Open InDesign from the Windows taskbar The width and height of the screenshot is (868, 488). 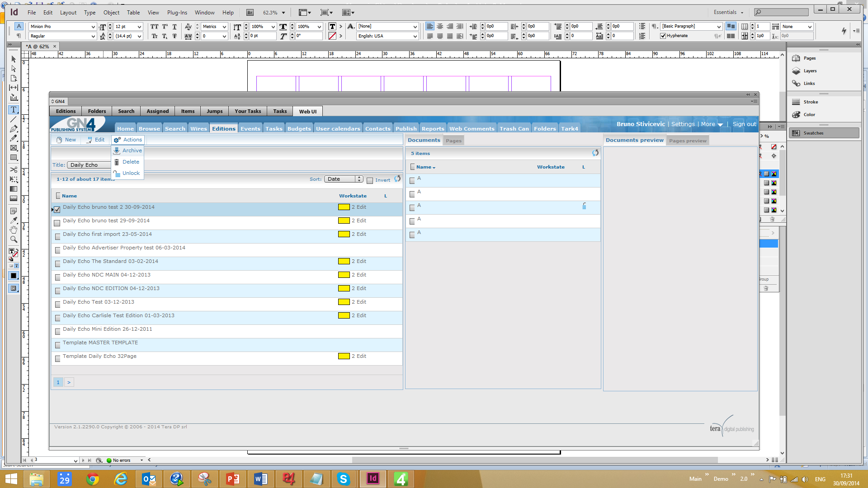tap(373, 479)
